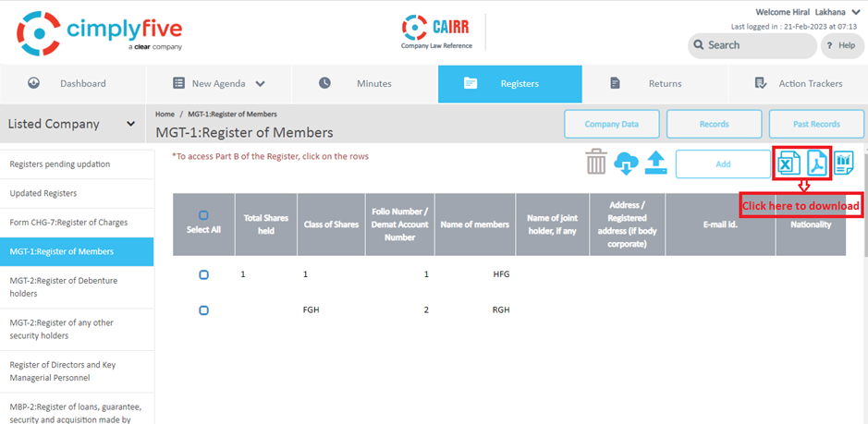Open the register book view icon
Viewport: 868px width, 424px height.
pos(844,163)
